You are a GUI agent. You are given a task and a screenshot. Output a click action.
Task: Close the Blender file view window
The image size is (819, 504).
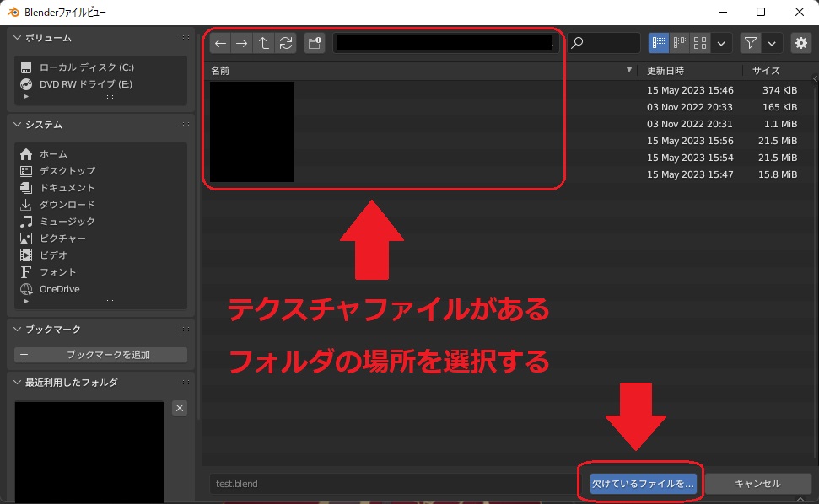(799, 12)
